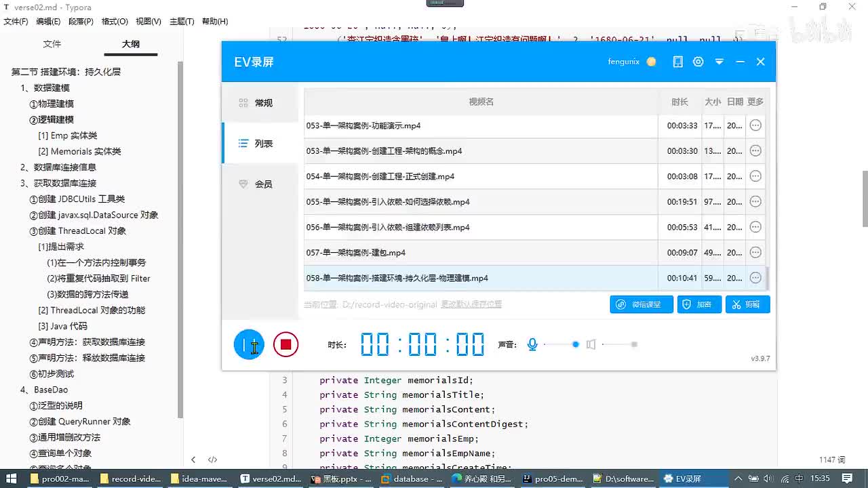Open Typora 段落(P) menu

pos(81,21)
